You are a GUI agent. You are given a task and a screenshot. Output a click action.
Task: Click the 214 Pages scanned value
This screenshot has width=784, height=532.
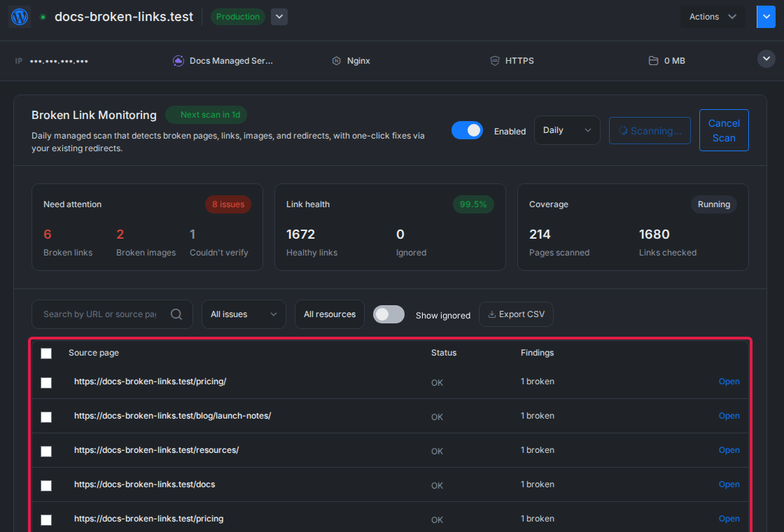click(x=540, y=234)
